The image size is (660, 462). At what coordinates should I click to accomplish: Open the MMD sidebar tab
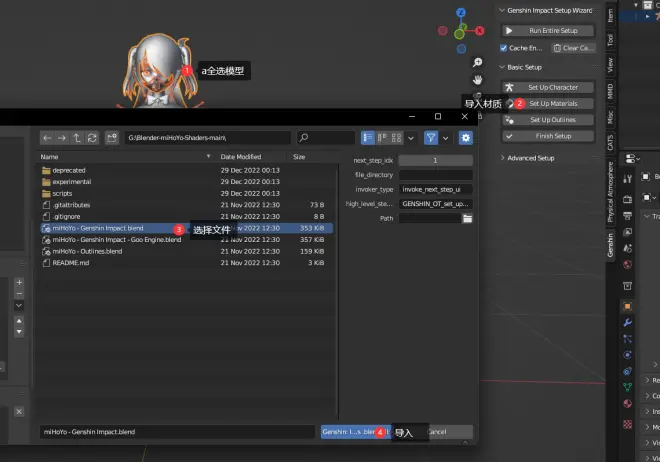point(610,91)
